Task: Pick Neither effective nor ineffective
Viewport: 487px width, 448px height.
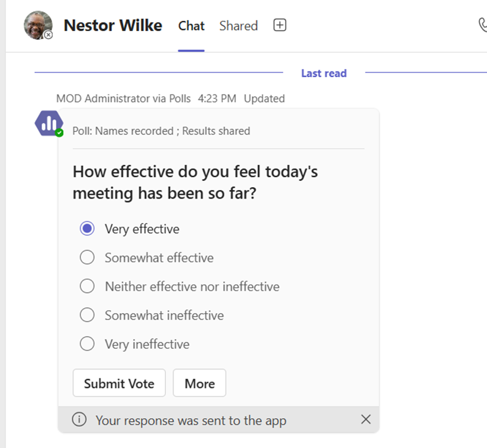Action: coord(87,286)
